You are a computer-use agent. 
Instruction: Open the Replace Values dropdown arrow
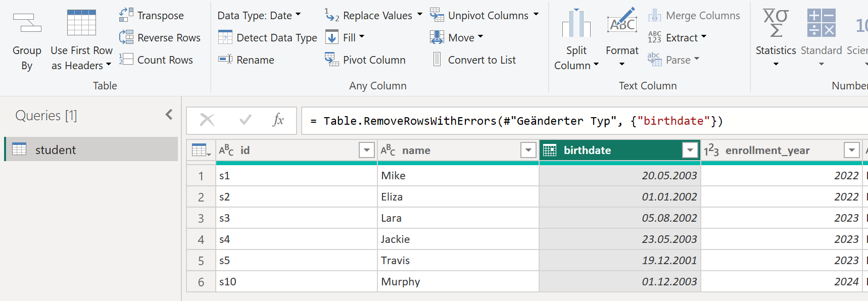point(420,15)
